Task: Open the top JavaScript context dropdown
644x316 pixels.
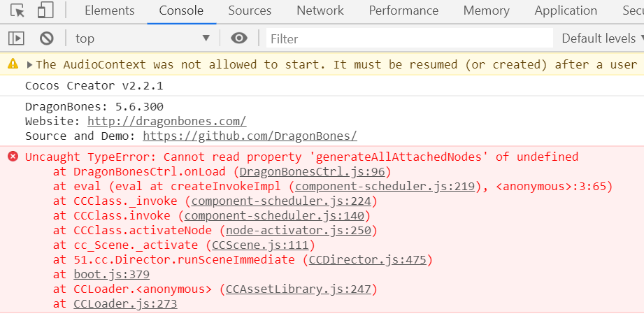Action: 142,38
